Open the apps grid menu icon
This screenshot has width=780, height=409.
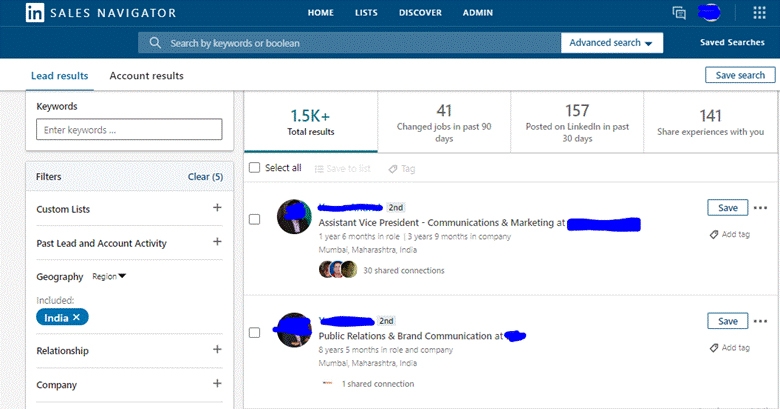(758, 13)
